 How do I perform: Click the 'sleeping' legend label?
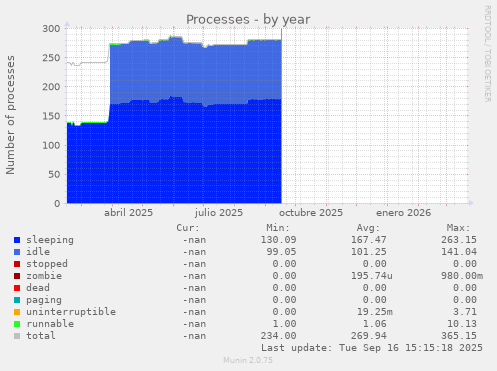tap(50, 240)
